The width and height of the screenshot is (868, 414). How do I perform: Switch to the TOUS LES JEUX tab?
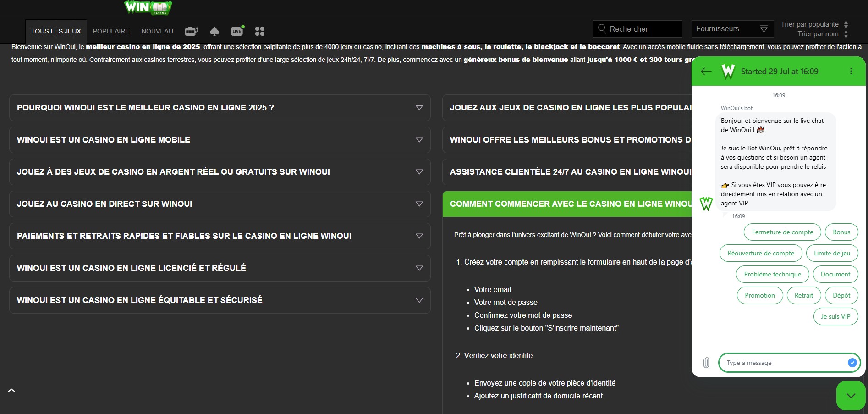pyautogui.click(x=56, y=31)
